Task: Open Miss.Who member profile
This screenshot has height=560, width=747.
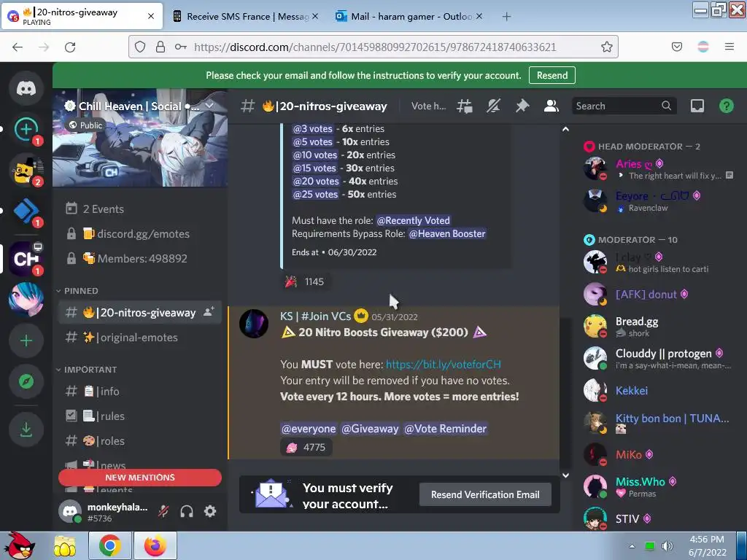Action: [x=659, y=486]
